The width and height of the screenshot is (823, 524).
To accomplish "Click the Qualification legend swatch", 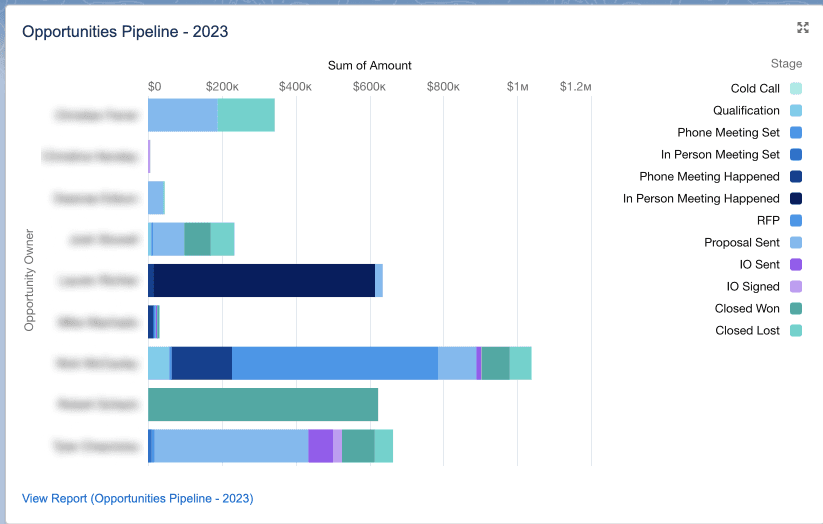I will point(796,110).
